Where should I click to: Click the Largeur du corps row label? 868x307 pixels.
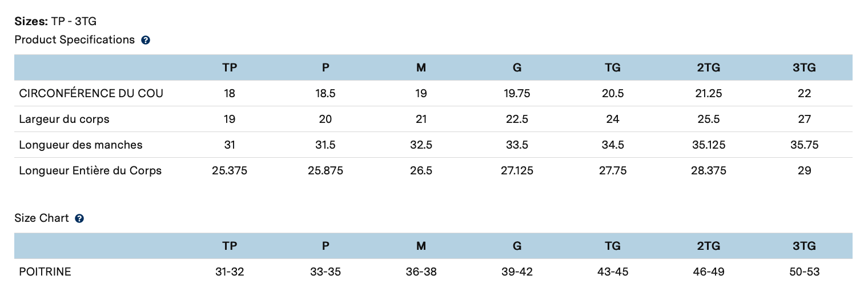click(64, 119)
